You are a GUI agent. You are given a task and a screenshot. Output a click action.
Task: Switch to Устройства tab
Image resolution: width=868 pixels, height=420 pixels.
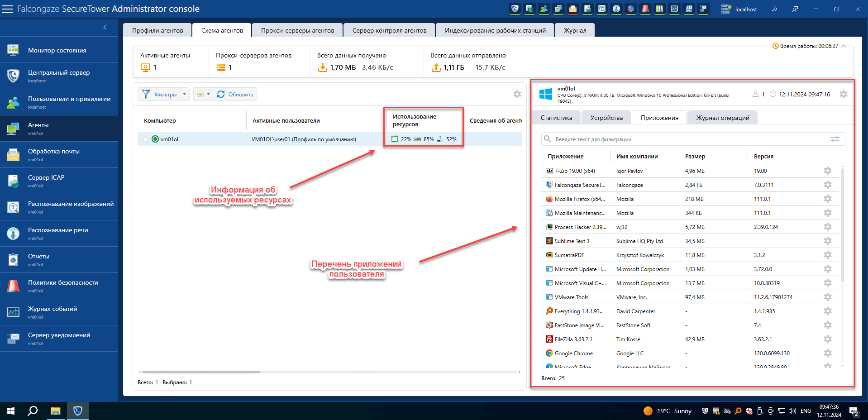coord(606,118)
